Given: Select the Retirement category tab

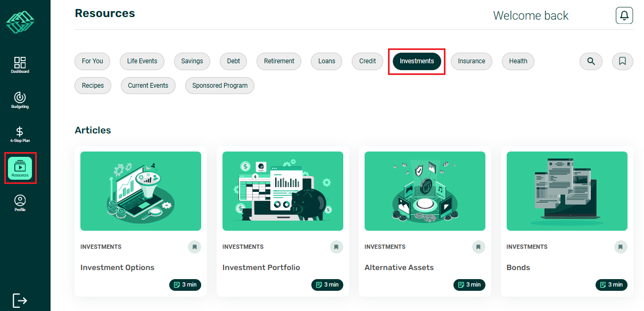Looking at the screenshot, I should click(279, 61).
